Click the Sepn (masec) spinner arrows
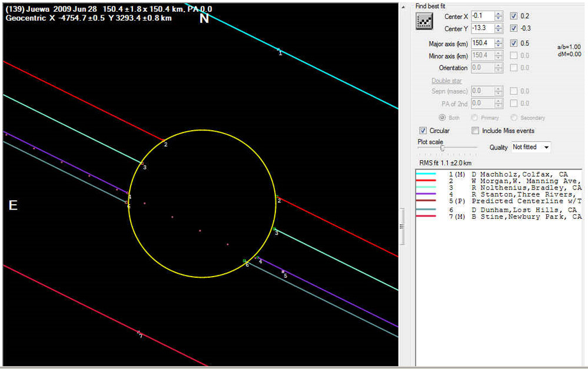This screenshot has width=588, height=369. point(499,91)
